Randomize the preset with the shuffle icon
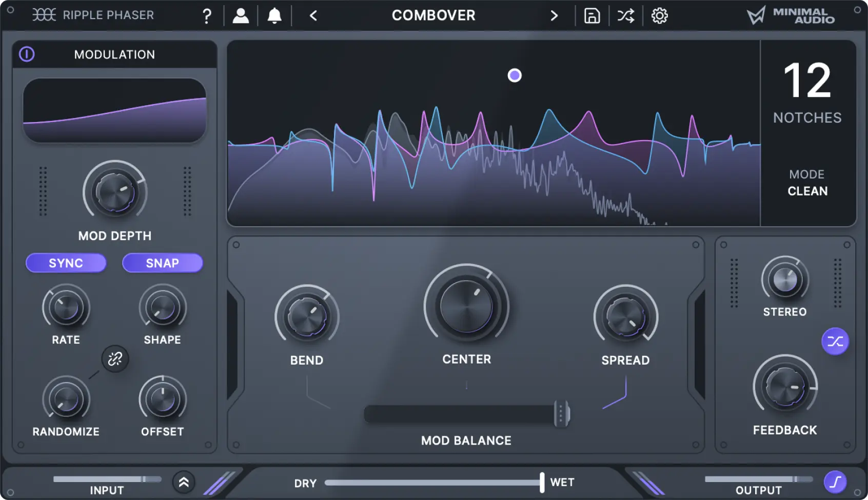This screenshot has height=500, width=868. pos(625,16)
